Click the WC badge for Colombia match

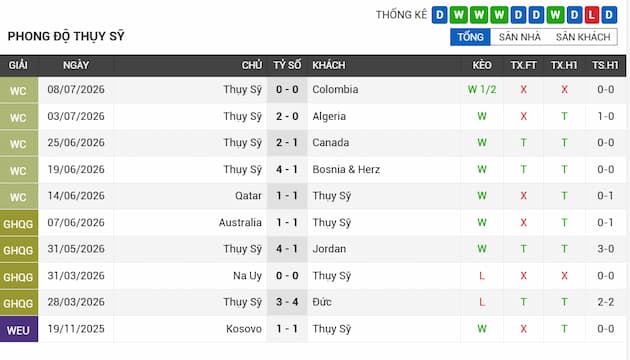[19, 90]
